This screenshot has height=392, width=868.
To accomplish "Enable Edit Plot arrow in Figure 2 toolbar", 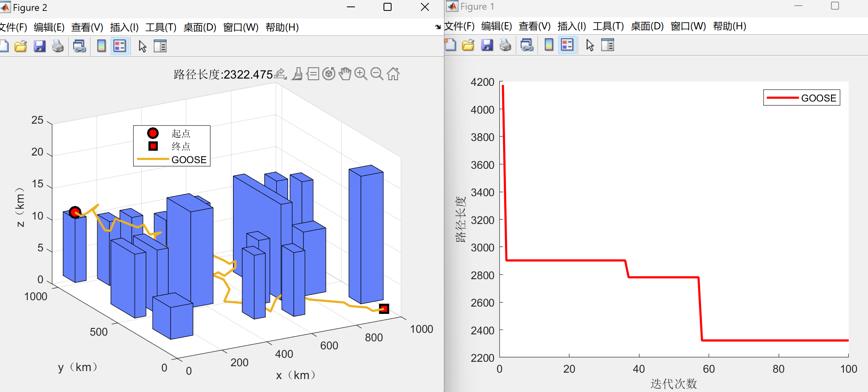I will pyautogui.click(x=142, y=46).
